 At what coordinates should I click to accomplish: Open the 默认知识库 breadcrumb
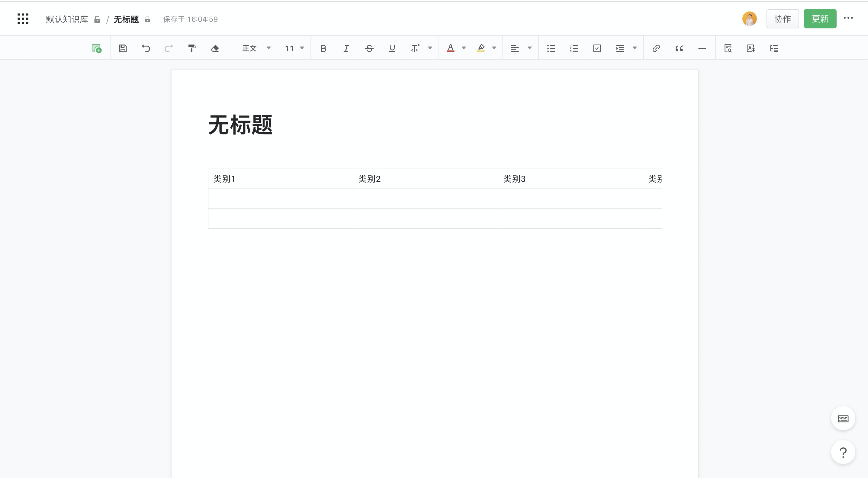[67, 19]
